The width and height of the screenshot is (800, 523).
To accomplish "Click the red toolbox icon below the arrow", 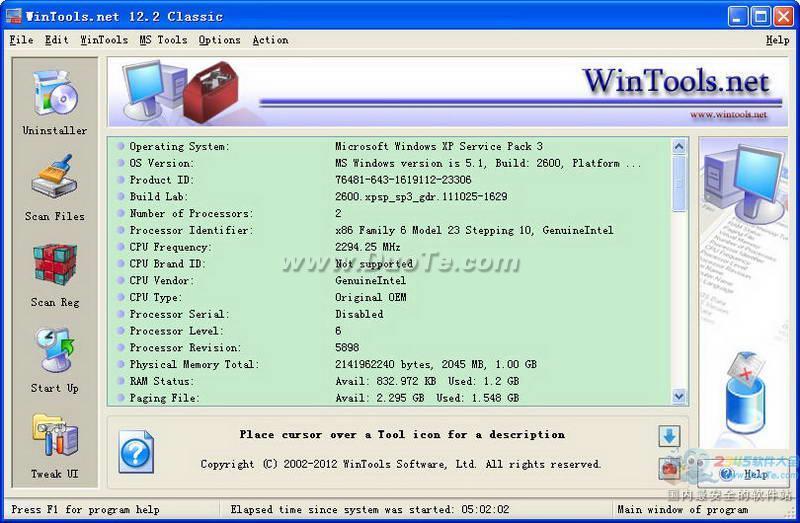I will pos(669,467).
